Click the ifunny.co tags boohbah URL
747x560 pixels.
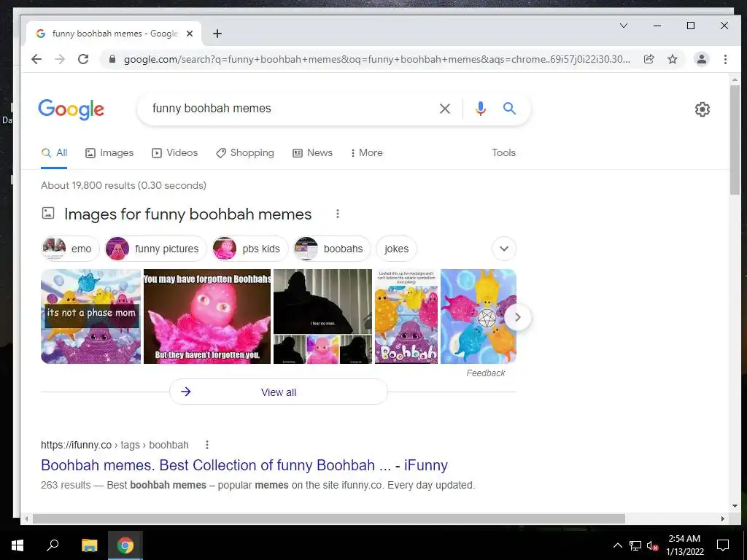(x=115, y=445)
